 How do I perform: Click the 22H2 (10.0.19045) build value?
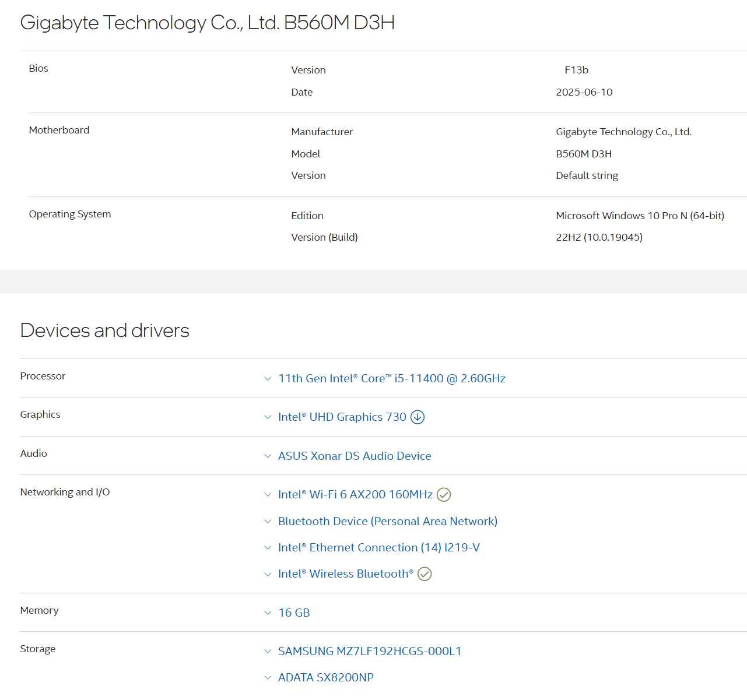click(x=599, y=237)
